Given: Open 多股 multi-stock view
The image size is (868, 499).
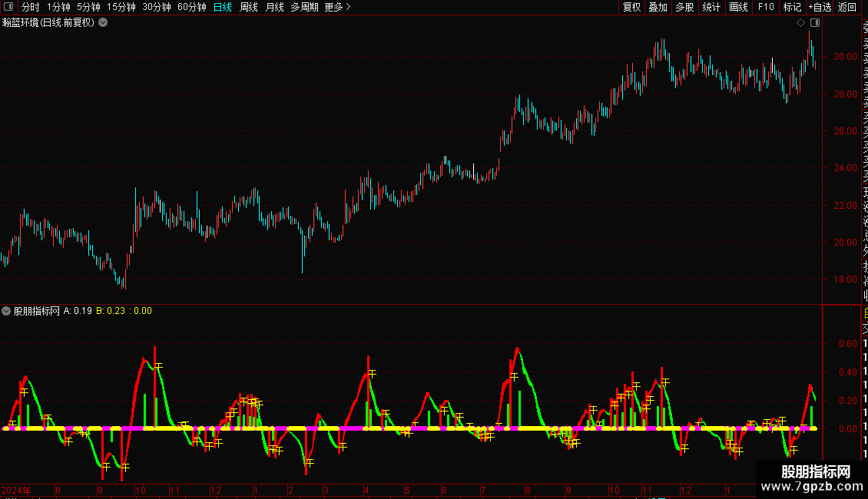Looking at the screenshot, I should [684, 7].
